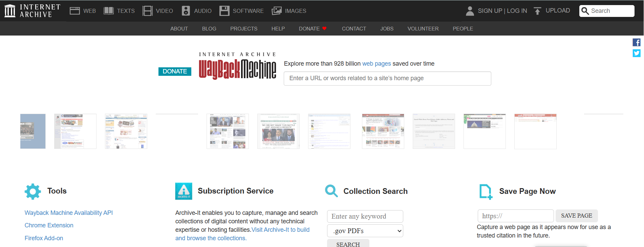This screenshot has height=247, width=644.
Task: Open the PEOPLE menu item
Action: (463, 29)
